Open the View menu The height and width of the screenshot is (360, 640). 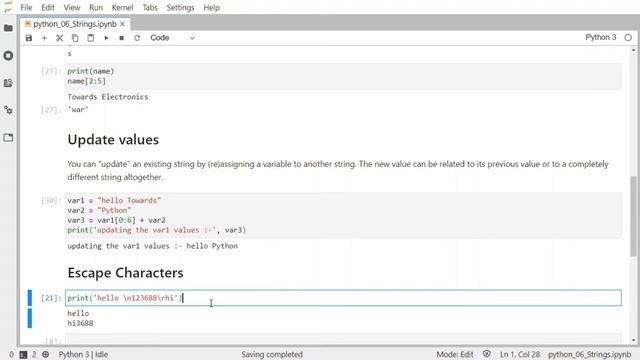point(72,7)
